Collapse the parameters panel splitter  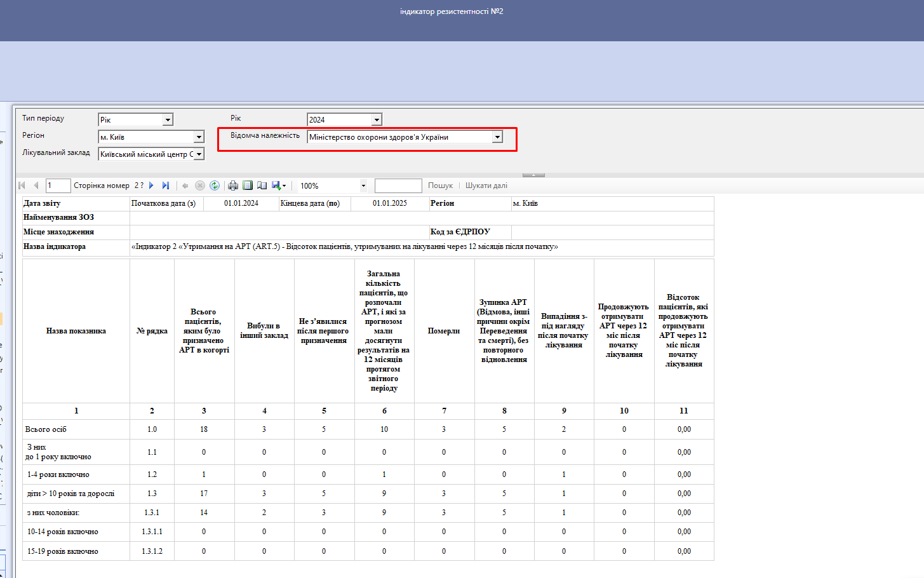(533, 175)
